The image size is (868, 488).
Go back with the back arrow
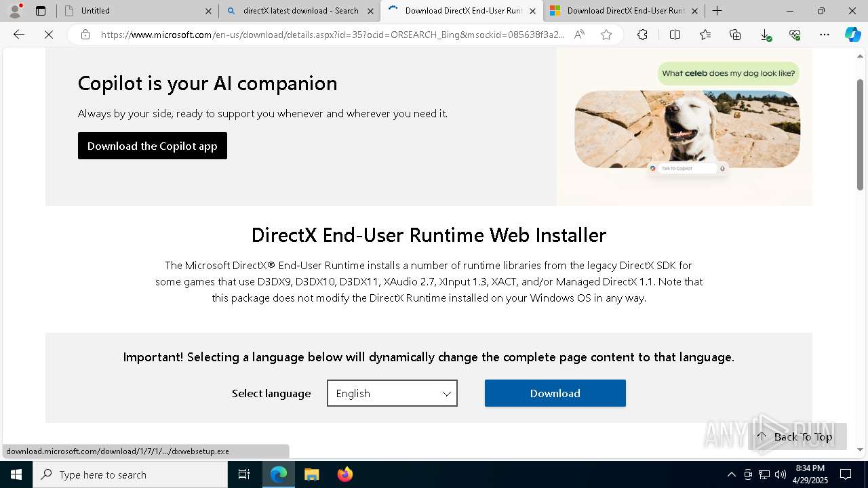[x=19, y=35]
